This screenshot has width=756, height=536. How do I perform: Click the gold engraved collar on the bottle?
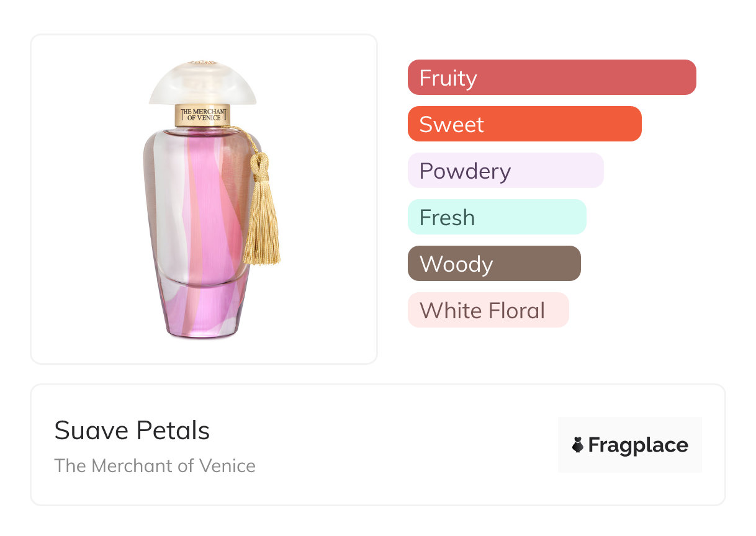pos(203,115)
